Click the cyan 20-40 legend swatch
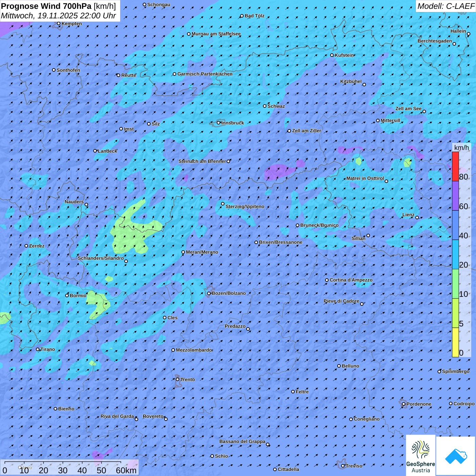Image resolution: width=476 pixels, height=476 pixels. 455,255
